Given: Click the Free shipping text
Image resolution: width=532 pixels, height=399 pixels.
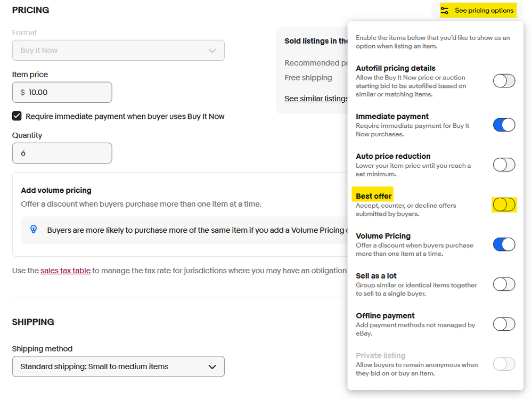Looking at the screenshot, I should pos(308,78).
